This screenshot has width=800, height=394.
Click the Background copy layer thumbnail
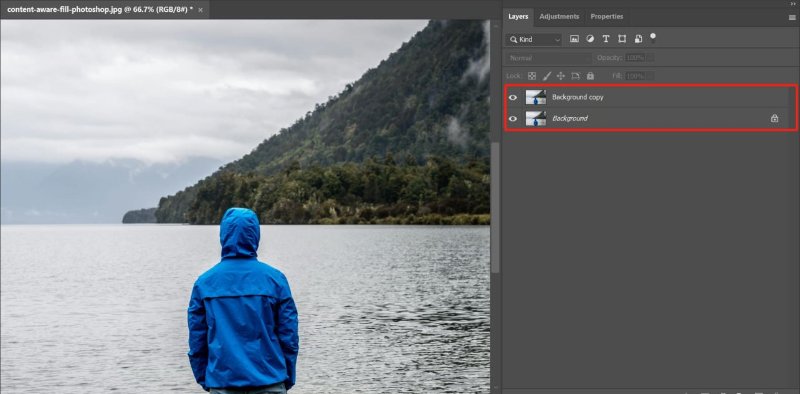[x=536, y=97]
